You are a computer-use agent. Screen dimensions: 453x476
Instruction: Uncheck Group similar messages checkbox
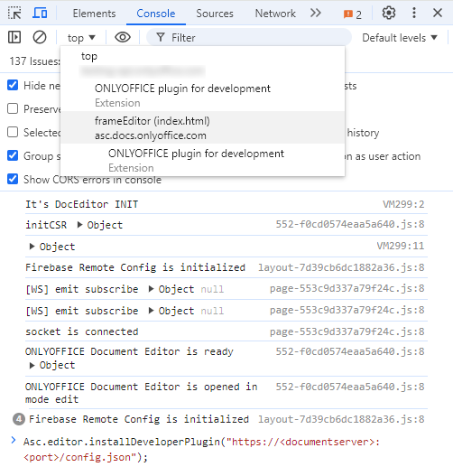[13, 155]
